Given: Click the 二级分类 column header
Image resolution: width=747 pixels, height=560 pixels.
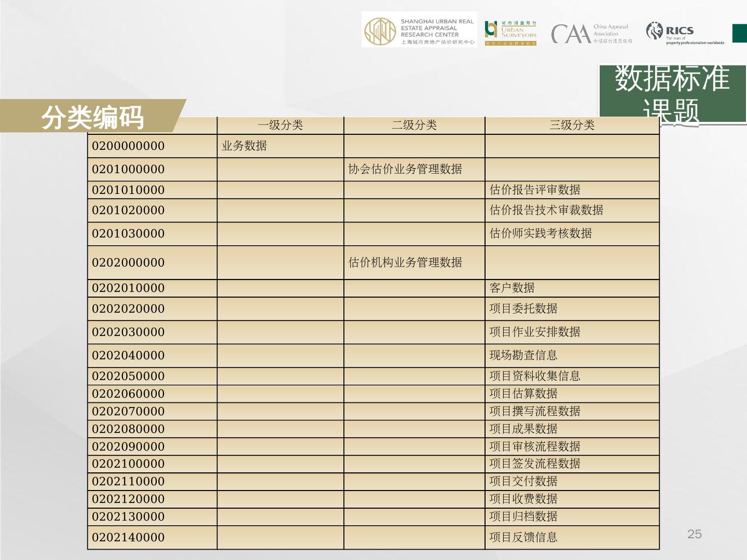Looking at the screenshot, I should tap(414, 125).
